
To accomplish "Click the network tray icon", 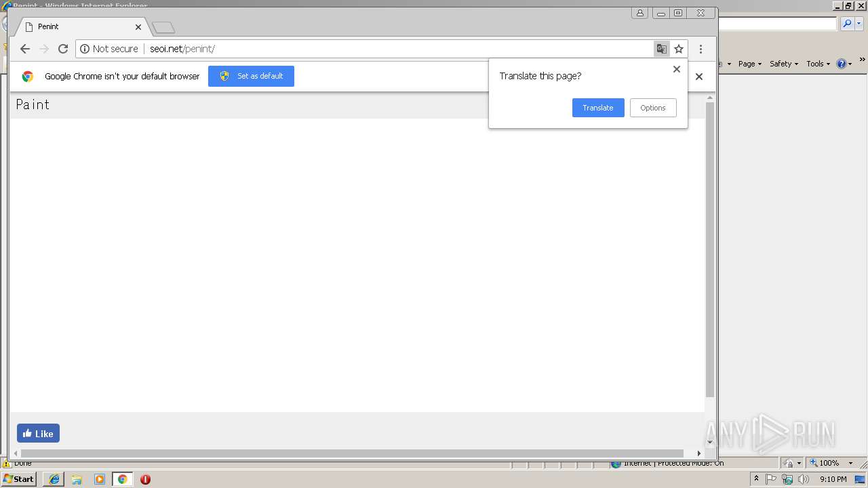I will click(787, 479).
